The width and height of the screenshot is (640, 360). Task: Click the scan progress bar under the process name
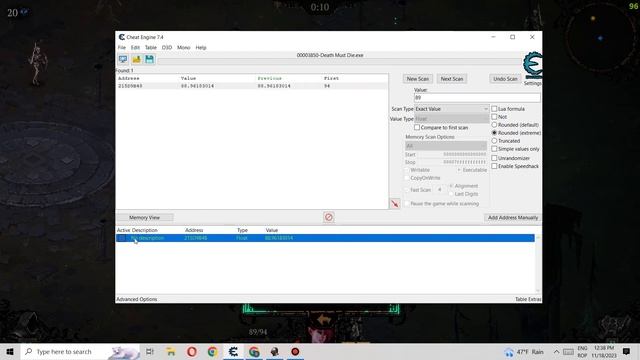point(340,61)
